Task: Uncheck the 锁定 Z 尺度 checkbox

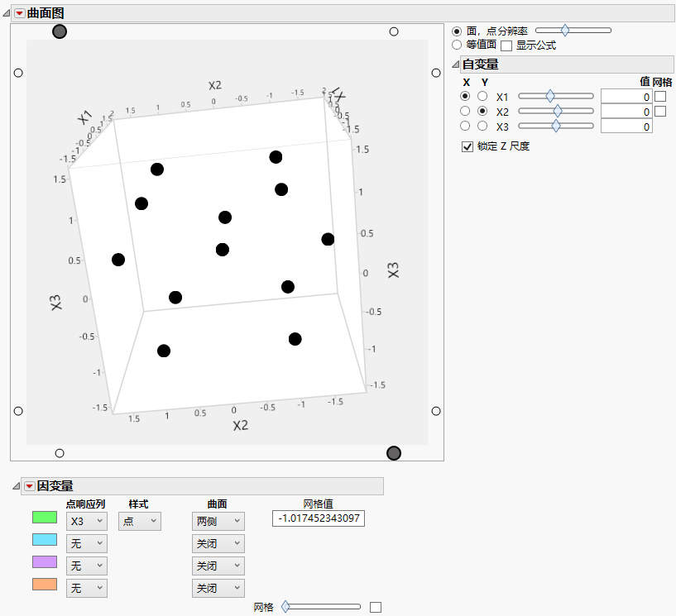Action: 468,146
